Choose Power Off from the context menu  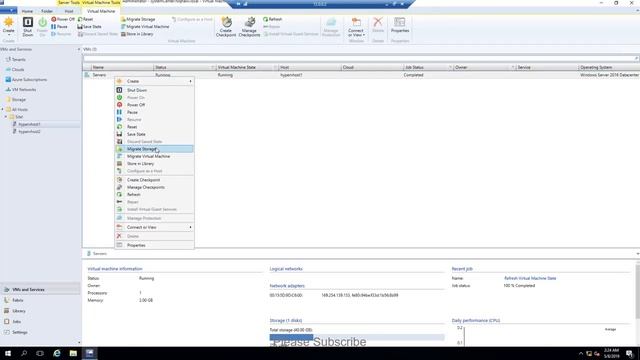[154, 105]
